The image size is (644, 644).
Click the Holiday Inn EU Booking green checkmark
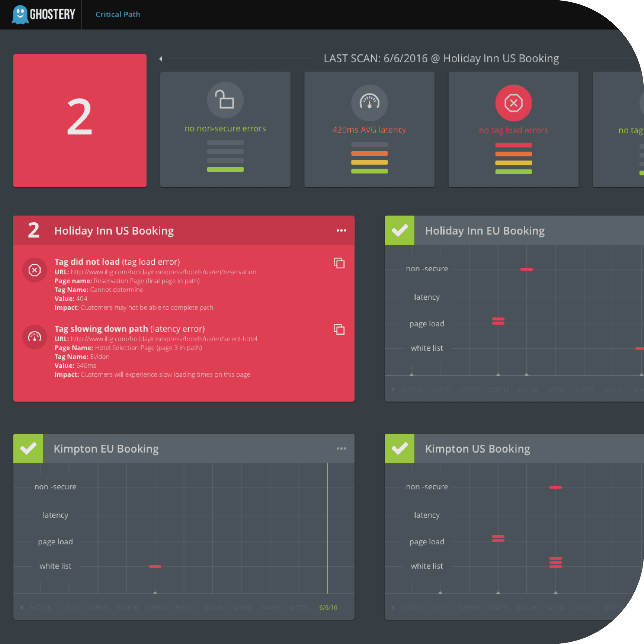[x=399, y=230]
